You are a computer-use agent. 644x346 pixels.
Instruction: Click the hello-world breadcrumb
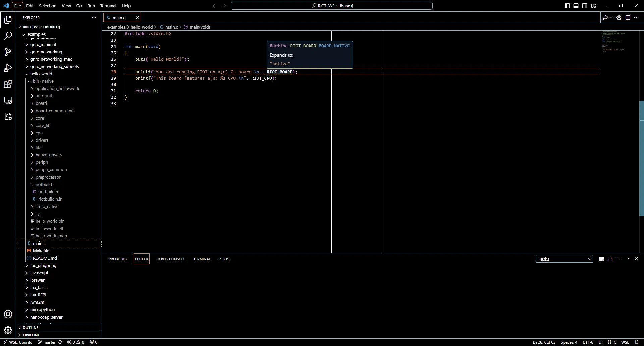142,27
